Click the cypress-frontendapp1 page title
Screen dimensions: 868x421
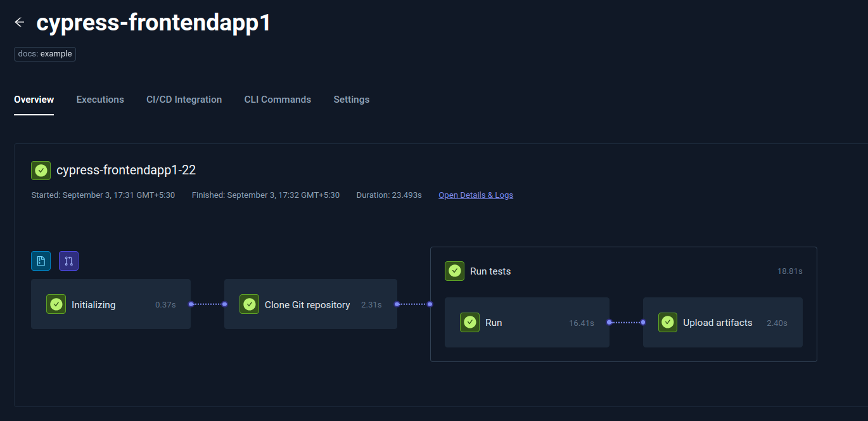point(154,22)
